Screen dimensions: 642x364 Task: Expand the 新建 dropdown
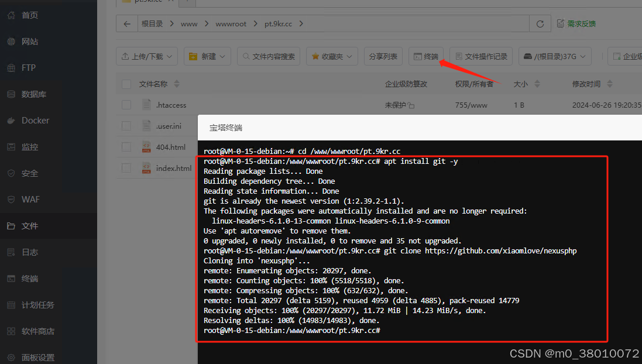click(207, 57)
